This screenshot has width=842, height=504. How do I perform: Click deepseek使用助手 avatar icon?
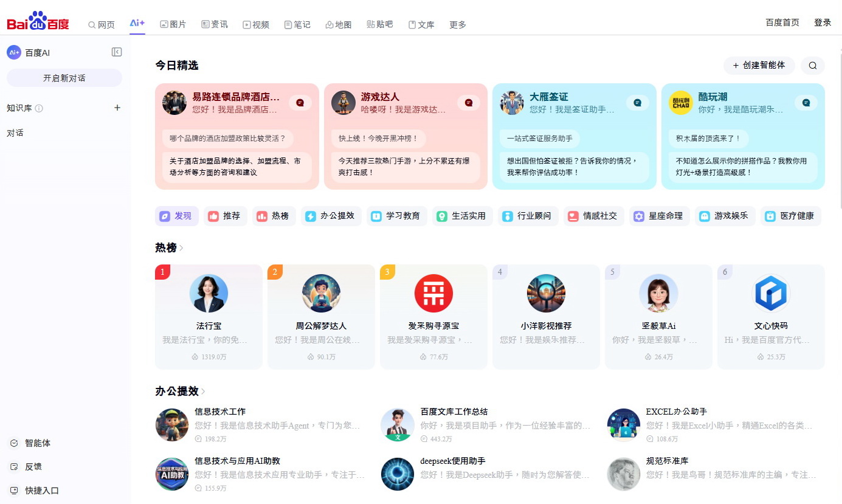click(x=398, y=474)
